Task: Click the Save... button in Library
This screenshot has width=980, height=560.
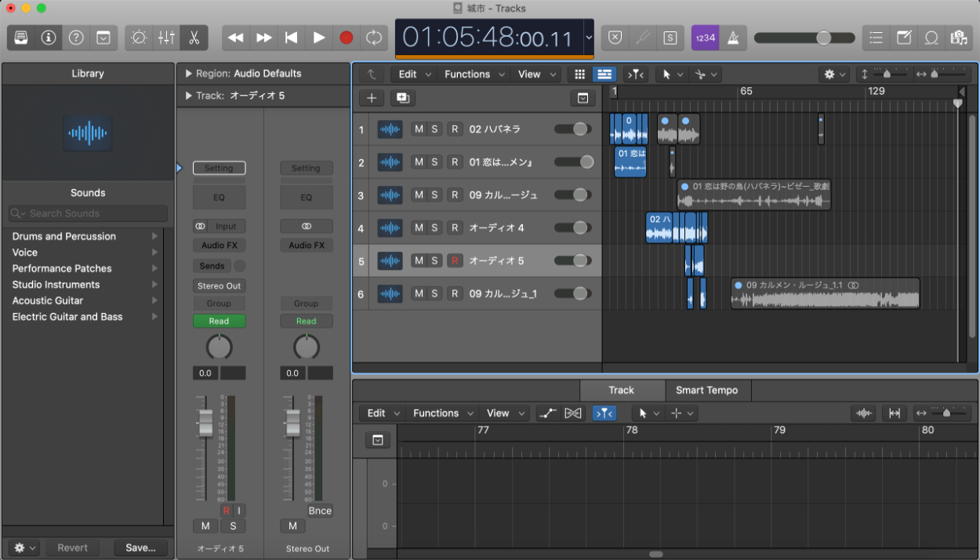Action: 140,547
